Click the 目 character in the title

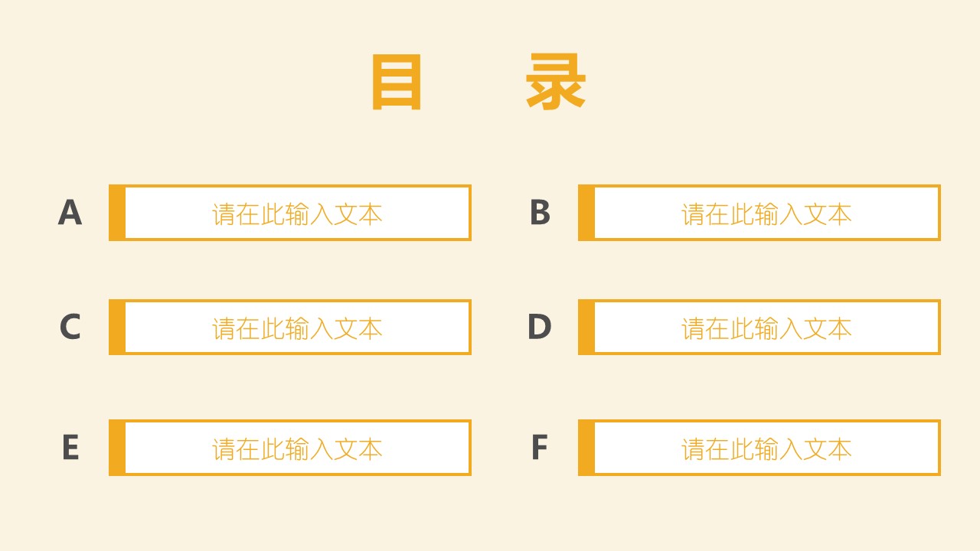(396, 83)
